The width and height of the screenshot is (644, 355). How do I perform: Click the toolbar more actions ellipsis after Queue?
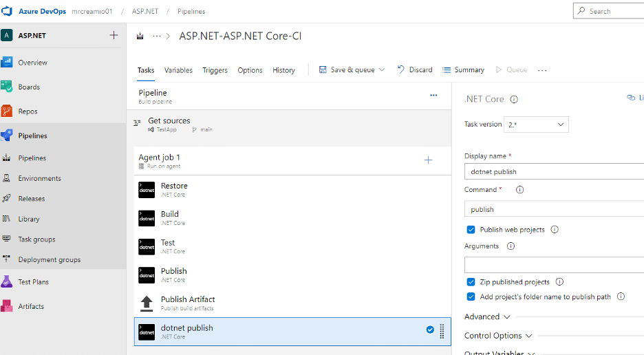tap(542, 70)
